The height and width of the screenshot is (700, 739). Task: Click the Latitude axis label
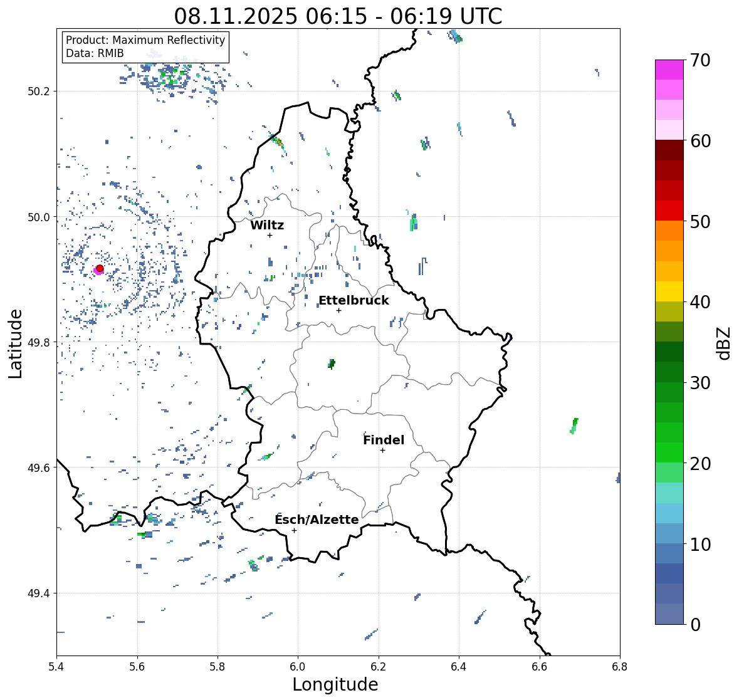(15, 344)
